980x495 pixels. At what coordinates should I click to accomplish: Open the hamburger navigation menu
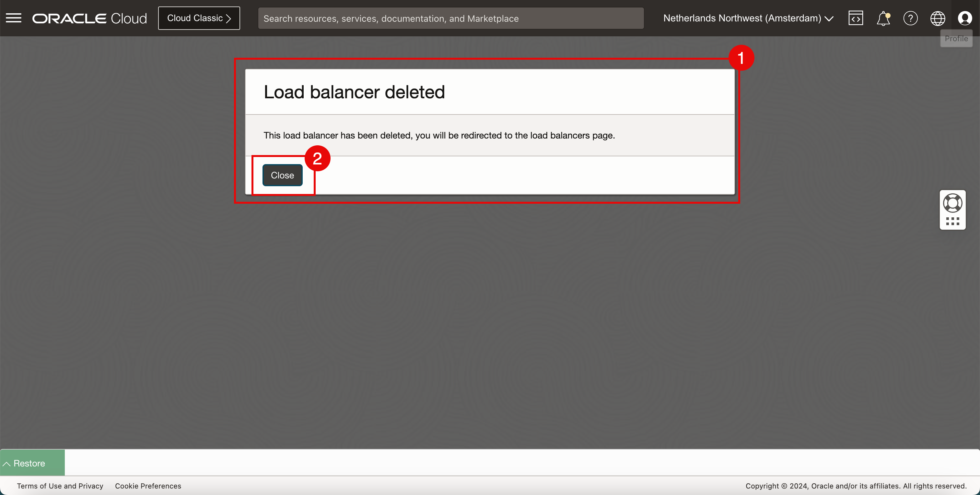click(x=14, y=18)
